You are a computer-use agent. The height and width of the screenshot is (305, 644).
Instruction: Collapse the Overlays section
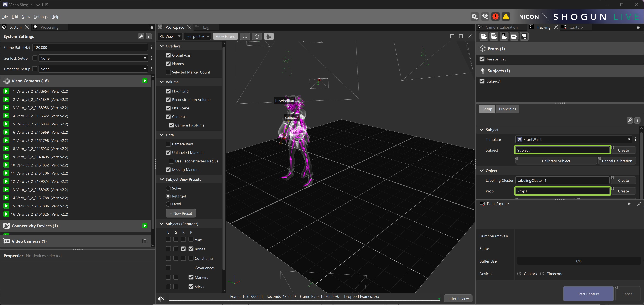pyautogui.click(x=162, y=46)
